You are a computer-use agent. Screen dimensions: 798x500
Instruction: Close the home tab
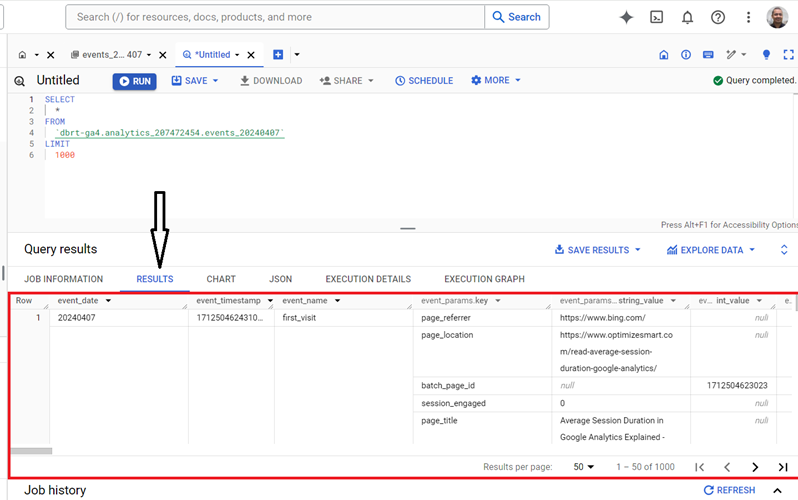coord(50,54)
